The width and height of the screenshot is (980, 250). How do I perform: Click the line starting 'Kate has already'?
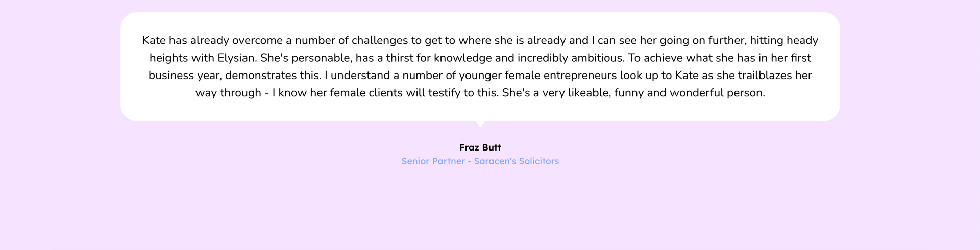[480, 40]
